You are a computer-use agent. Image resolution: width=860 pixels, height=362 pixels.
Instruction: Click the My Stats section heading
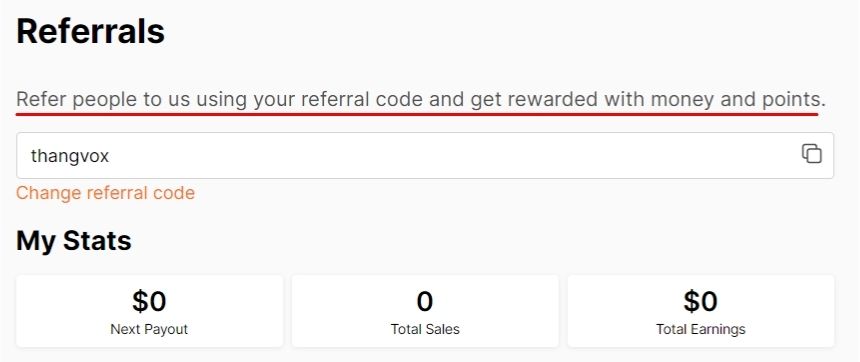click(x=73, y=241)
